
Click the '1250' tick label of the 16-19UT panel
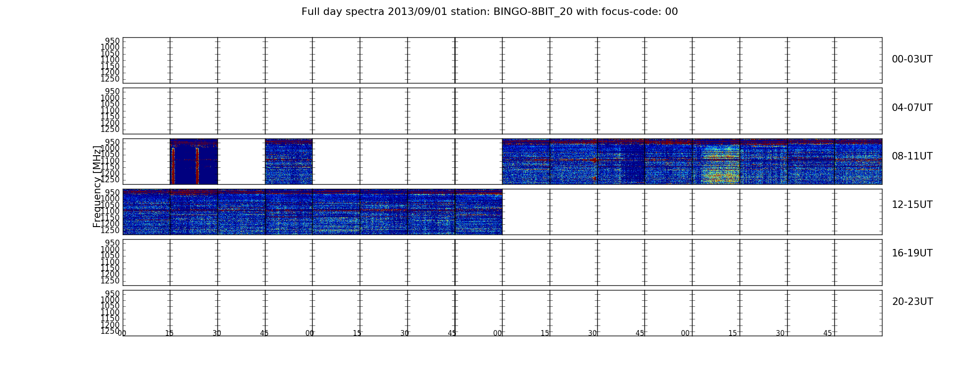pos(110,281)
